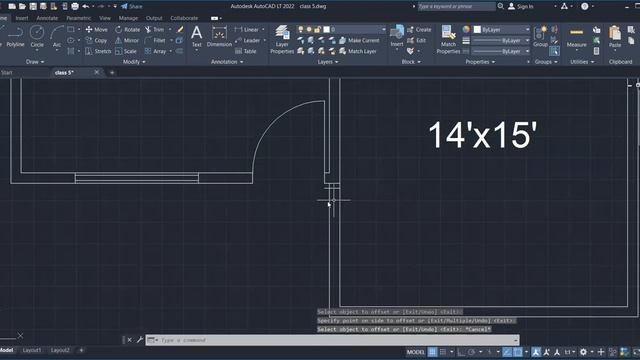Toggle annotation visibility in status bar

(536, 352)
